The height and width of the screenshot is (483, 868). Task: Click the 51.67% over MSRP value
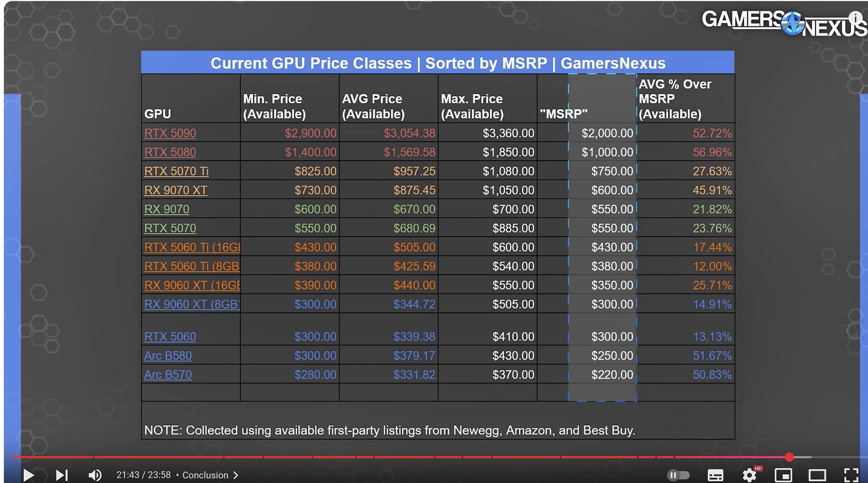(x=712, y=356)
